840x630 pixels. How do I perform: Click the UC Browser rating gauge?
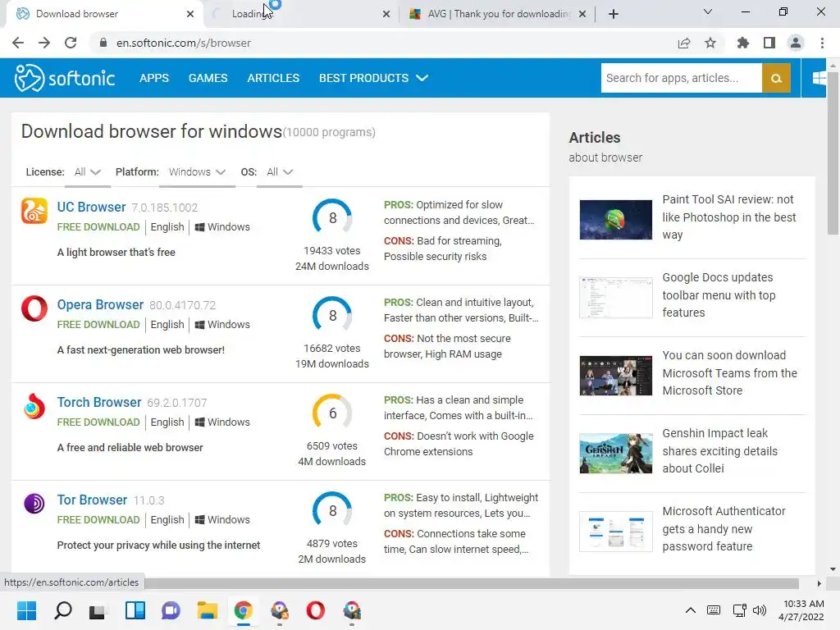pos(332,218)
